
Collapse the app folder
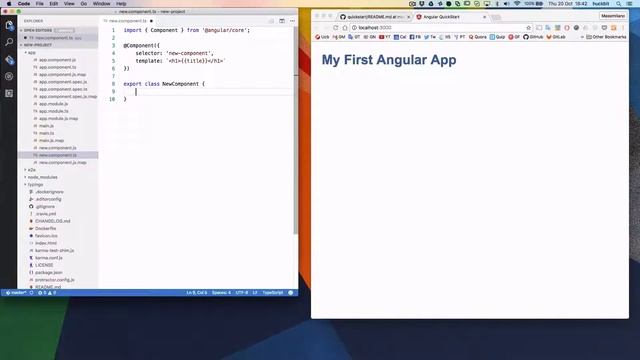(31, 53)
